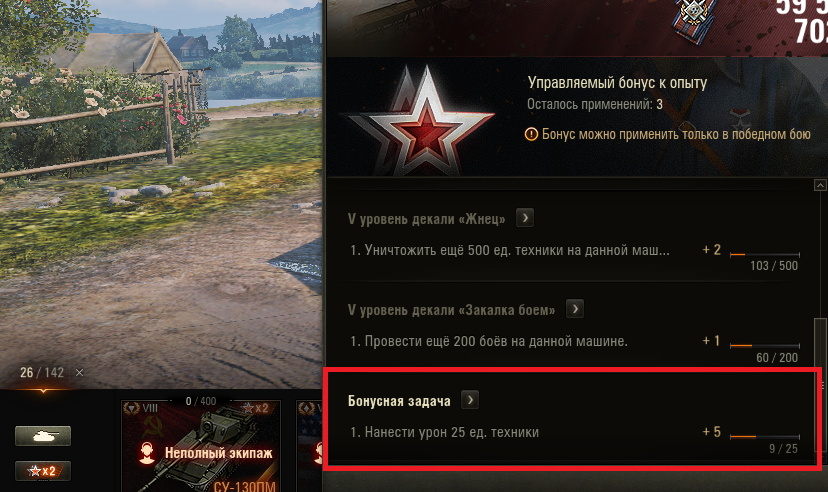
Task: Click the incomplete crew icon on СУ-130ПМ
Action: coord(147,453)
